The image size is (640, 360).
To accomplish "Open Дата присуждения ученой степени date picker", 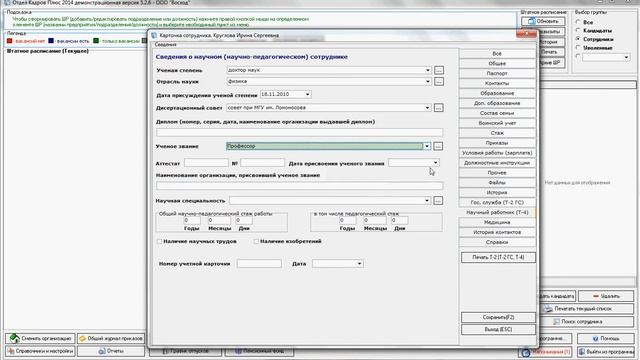I will pyautogui.click(x=307, y=94).
